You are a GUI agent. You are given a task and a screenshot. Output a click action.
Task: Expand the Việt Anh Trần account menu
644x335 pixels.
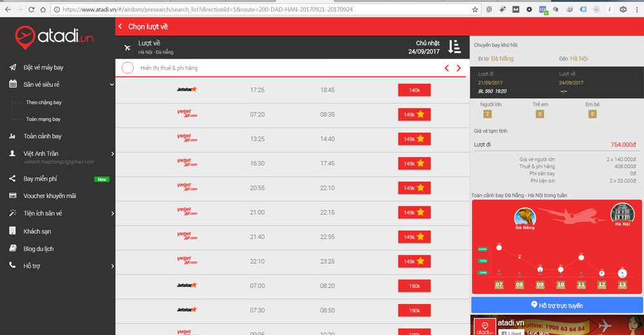pyautogui.click(x=112, y=153)
